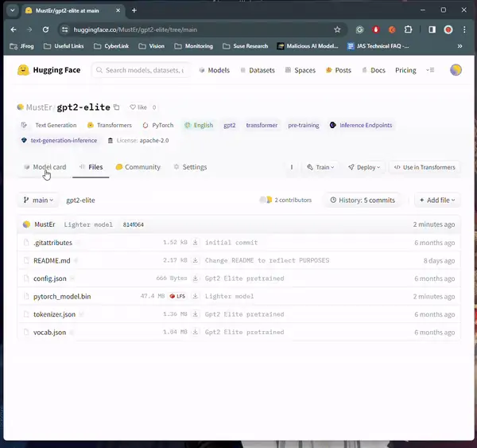This screenshot has width=477, height=448.
Task: Switch to the Model card tab
Action: (x=45, y=167)
